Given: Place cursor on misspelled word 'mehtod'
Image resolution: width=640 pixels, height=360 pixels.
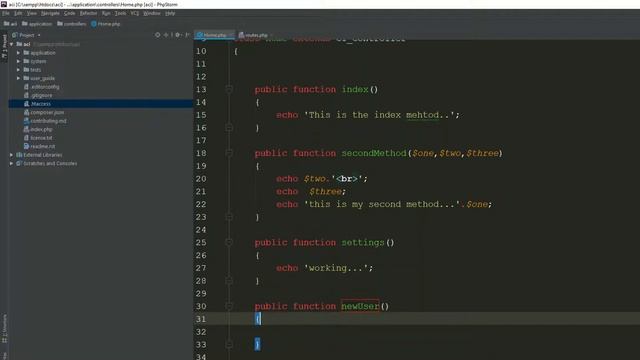Looking at the screenshot, I should [x=422, y=115].
